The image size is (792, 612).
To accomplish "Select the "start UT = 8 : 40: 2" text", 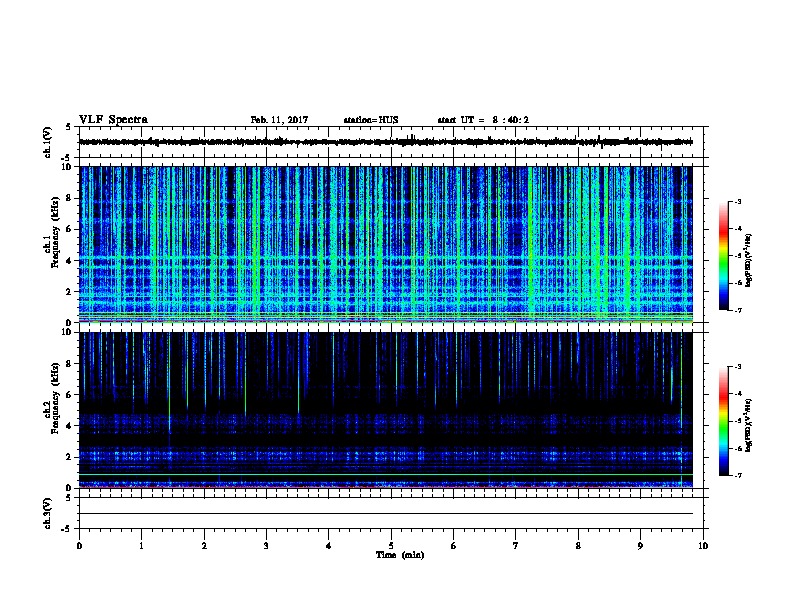I will click(483, 120).
